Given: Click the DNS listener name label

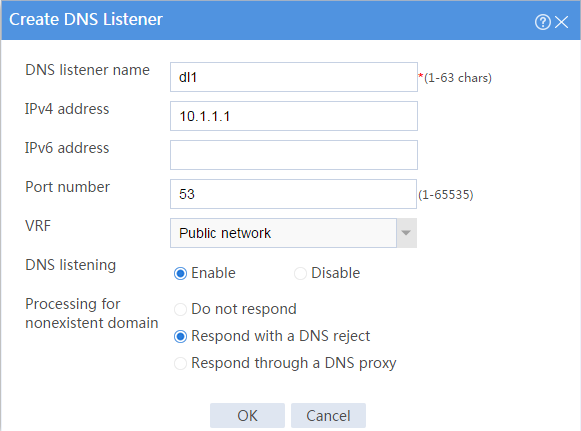Looking at the screenshot, I should [x=87, y=70].
